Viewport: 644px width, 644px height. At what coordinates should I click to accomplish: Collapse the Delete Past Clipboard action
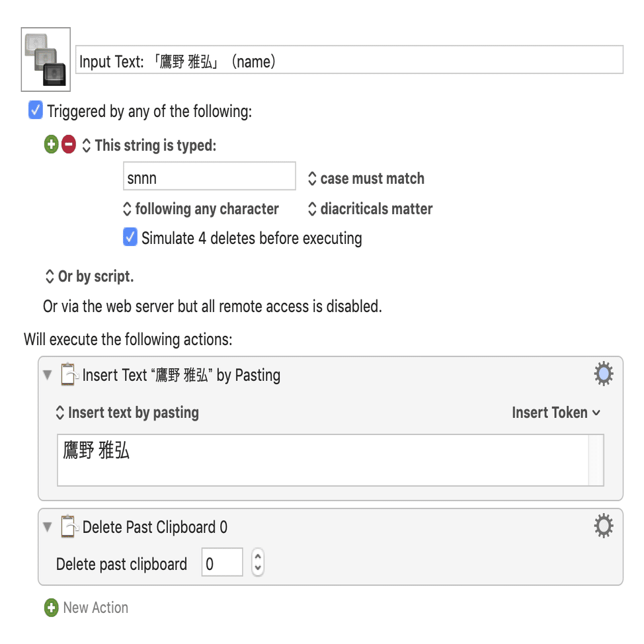(47, 527)
